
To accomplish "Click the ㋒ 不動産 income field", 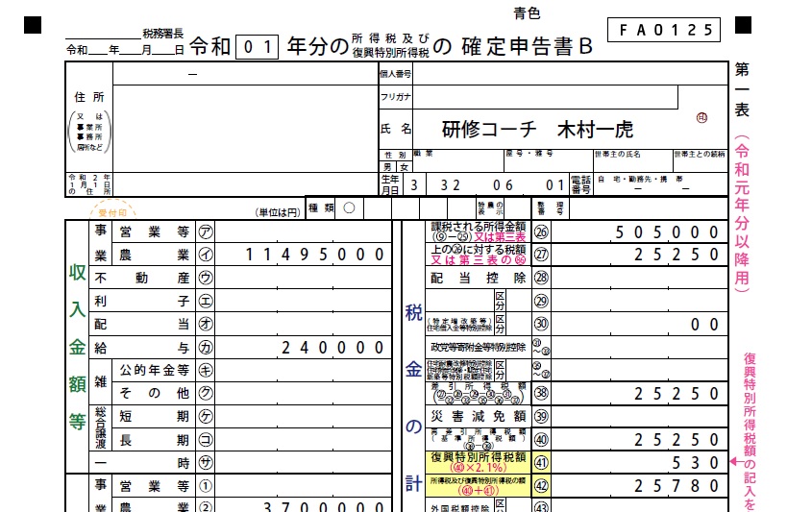I will click(x=303, y=278).
